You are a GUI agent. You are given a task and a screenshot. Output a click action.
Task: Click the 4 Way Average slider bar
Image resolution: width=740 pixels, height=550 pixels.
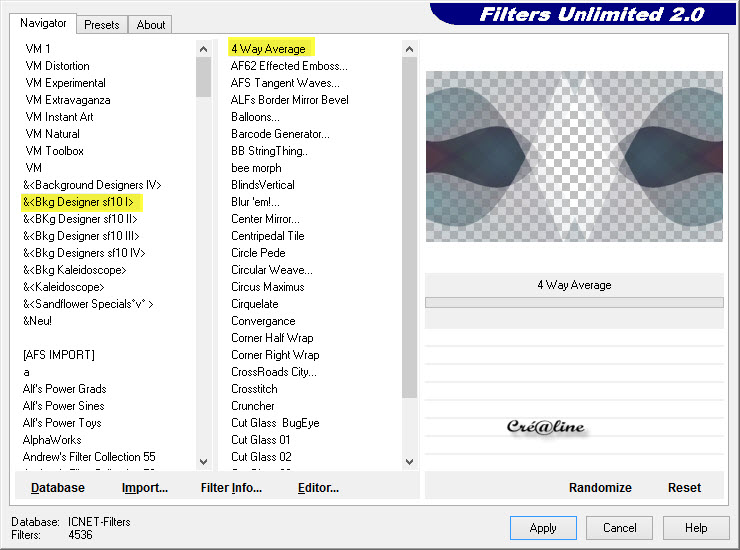coord(573,302)
